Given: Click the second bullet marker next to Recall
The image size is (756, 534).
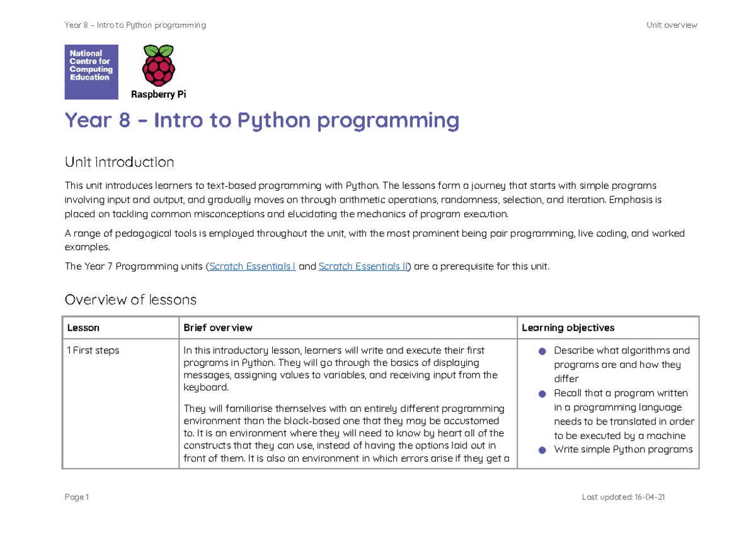Looking at the screenshot, I should [542, 394].
